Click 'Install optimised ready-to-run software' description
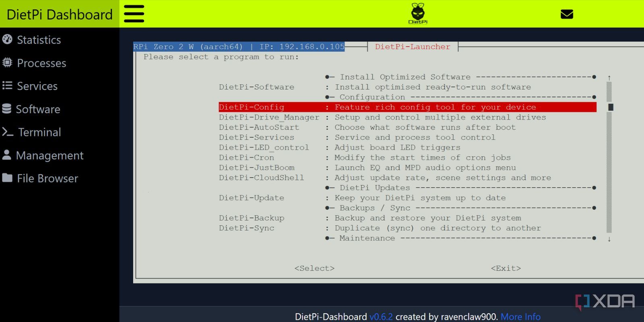This screenshot has width=644, height=322. pyautogui.click(x=433, y=87)
